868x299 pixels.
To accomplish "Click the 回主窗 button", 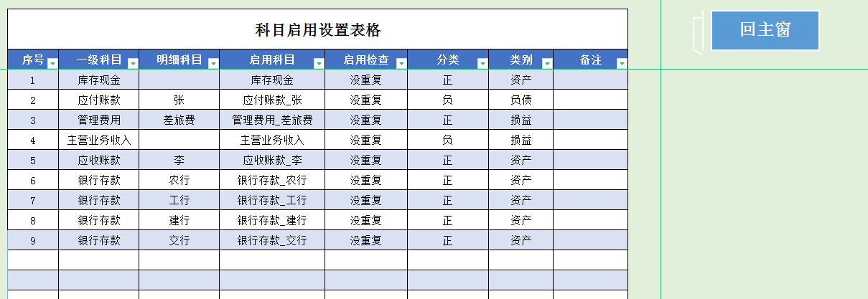I will click(x=765, y=30).
